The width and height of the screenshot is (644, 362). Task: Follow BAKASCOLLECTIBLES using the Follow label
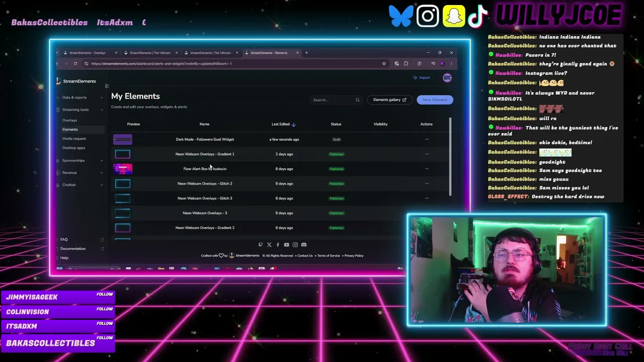coord(105,338)
